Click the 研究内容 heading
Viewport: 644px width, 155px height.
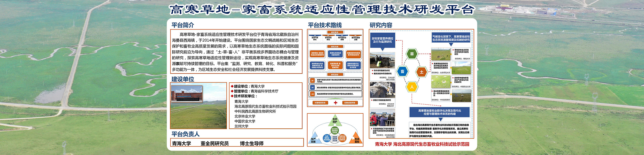(381, 25)
